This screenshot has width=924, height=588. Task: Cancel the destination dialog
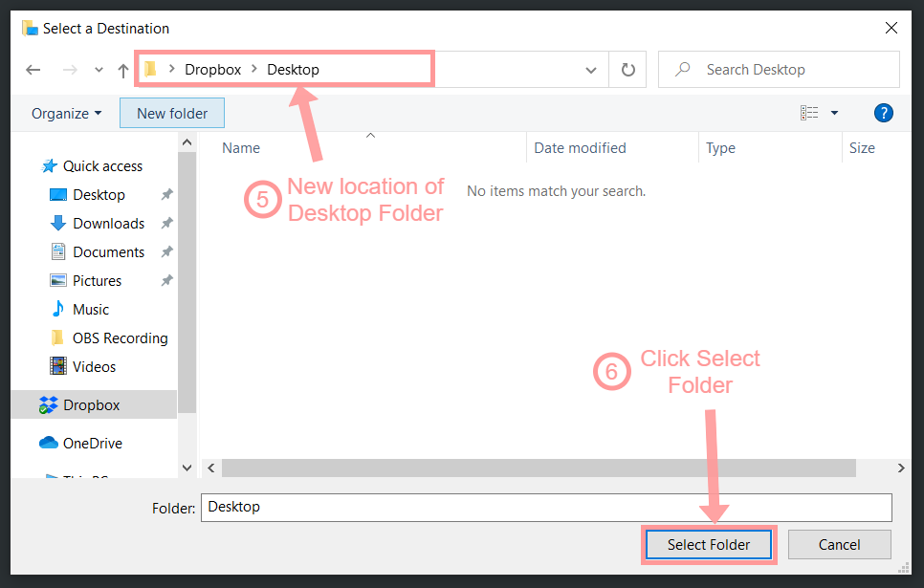pos(839,544)
